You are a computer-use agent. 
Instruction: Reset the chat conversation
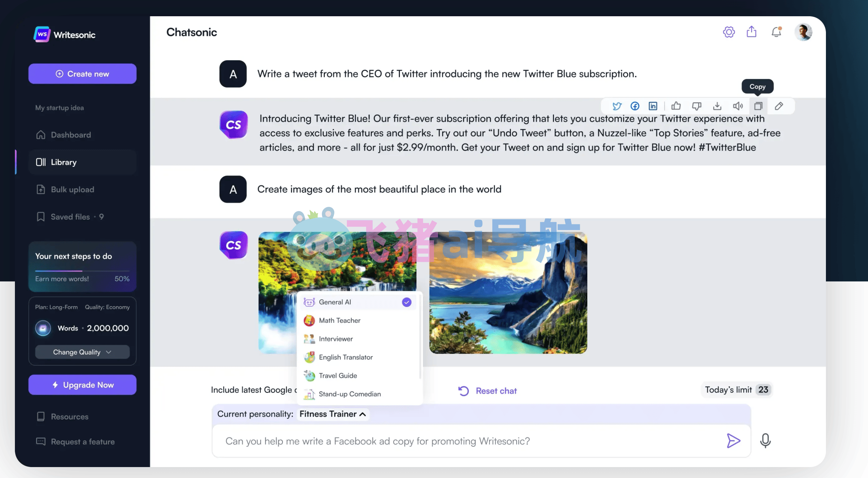(x=487, y=391)
